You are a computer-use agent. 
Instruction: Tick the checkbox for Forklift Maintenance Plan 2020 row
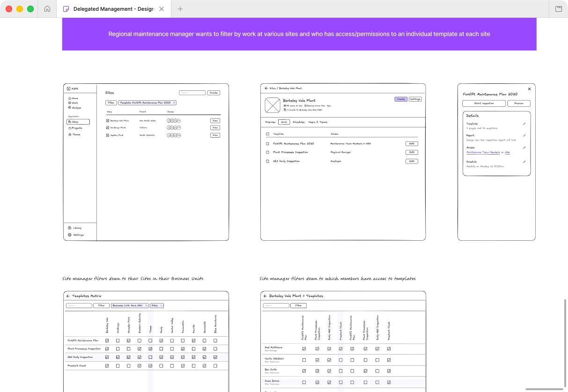[x=267, y=144]
